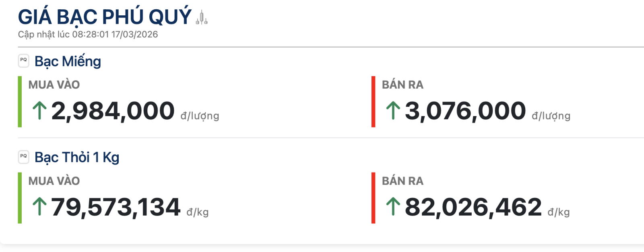Click the green bar beside Bạc Thỏi MUA VÀO
Image resolution: width=644 pixels, height=252 pixels.
[x=20, y=198]
